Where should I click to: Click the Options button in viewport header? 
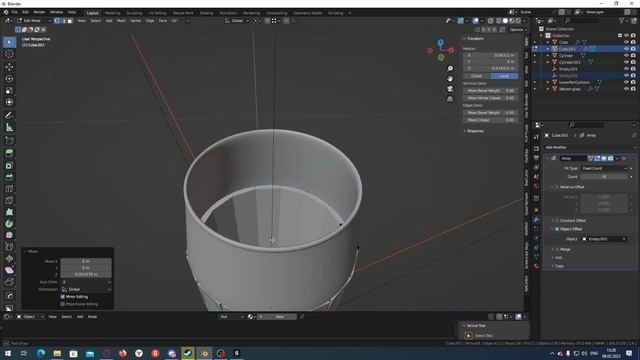coord(517,30)
